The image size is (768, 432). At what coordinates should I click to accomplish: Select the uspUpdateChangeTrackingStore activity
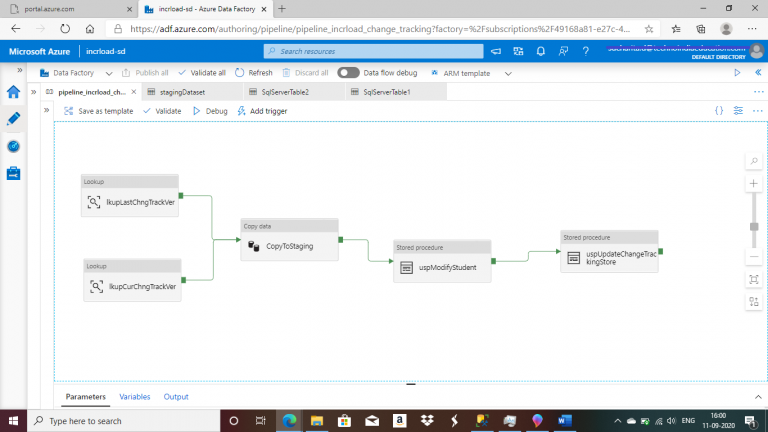click(609, 251)
